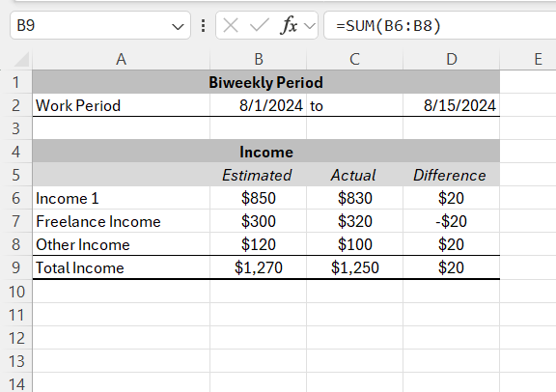Click the 8/1/2024 start date cell
This screenshot has width=556, height=392.
258,105
